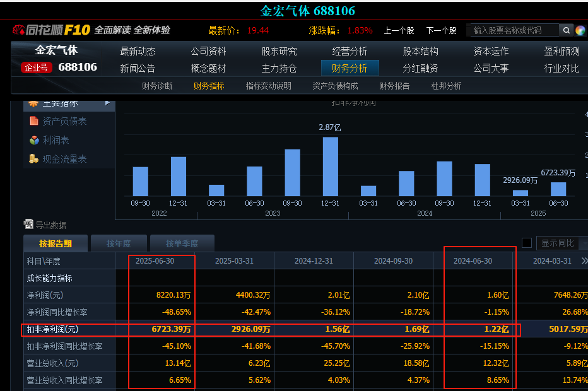Click the 扣非净利润(元) row label
This screenshot has width=588, height=391.
[x=52, y=329]
